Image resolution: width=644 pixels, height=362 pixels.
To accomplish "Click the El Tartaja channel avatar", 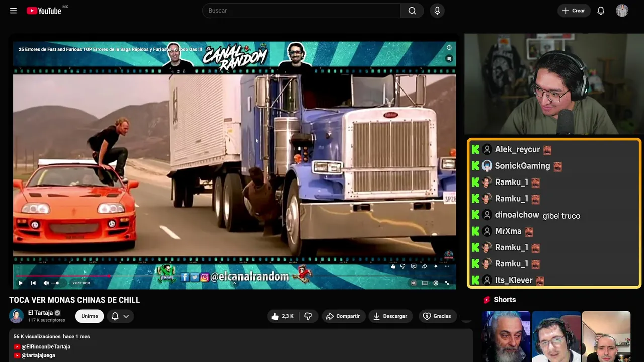I will pyautogui.click(x=17, y=316).
